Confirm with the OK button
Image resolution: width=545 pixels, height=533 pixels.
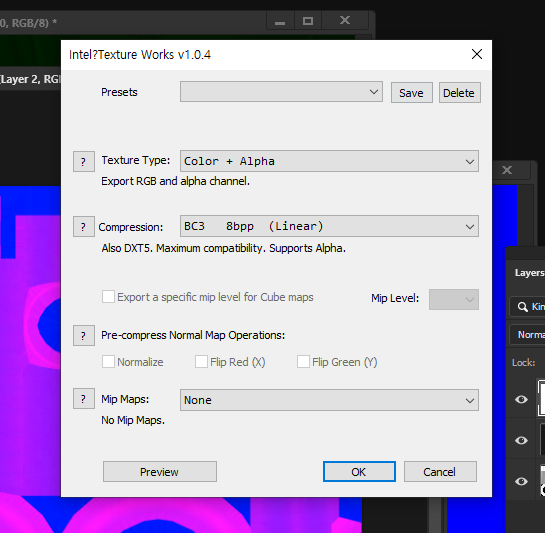click(x=359, y=471)
